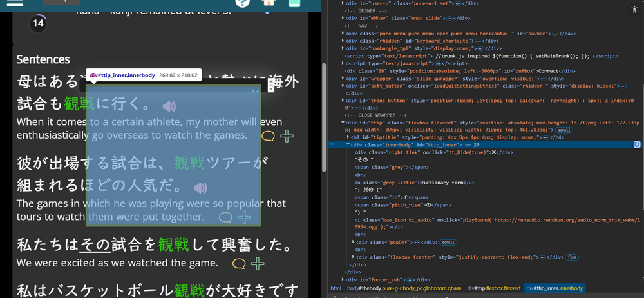Select div#ttip_inner in the breadcrumb bar
Screen dimensions: 644x298
pyautogui.click(x=554, y=288)
